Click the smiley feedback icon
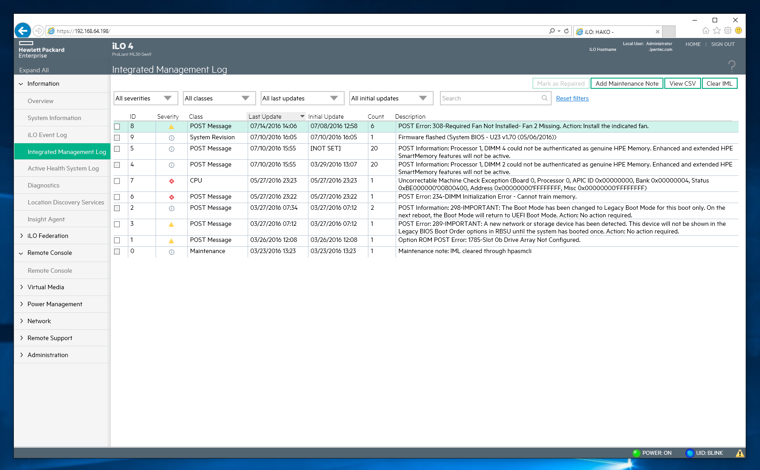 click(x=739, y=31)
